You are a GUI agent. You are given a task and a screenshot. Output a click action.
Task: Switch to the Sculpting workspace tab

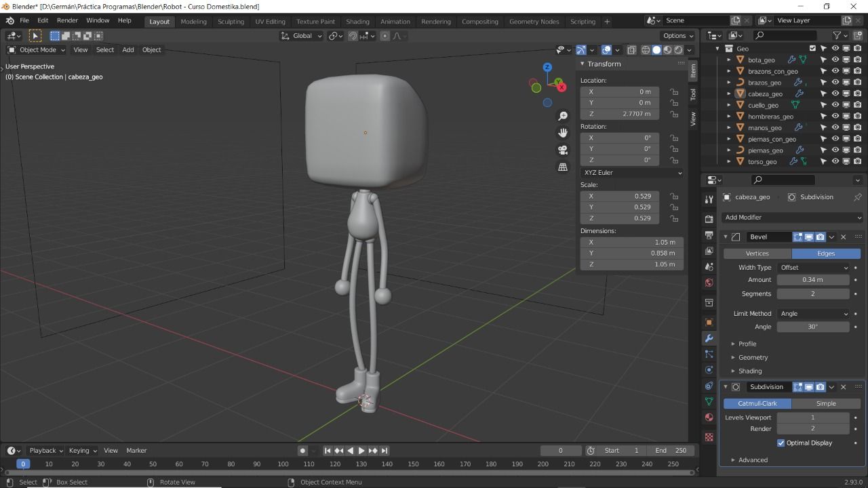231,21
